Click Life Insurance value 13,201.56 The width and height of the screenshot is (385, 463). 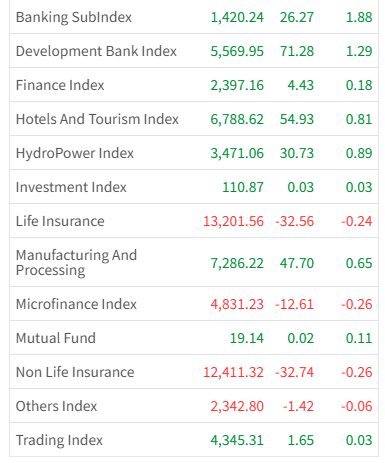pyautogui.click(x=233, y=221)
